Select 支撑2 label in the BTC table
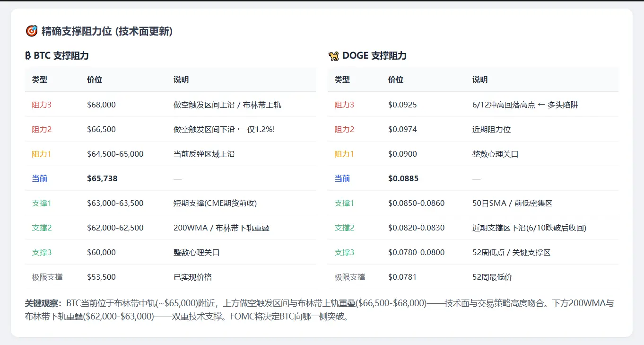 coord(42,228)
